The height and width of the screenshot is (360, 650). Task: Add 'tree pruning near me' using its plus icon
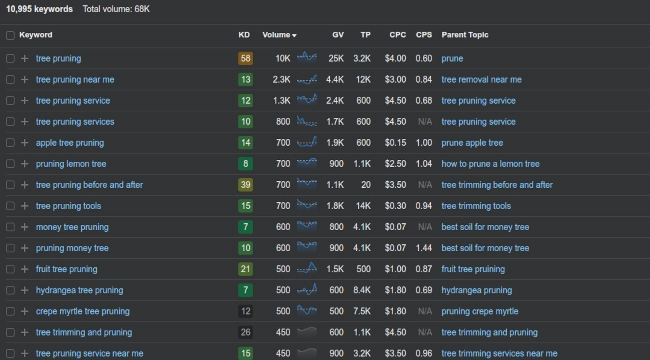24,80
